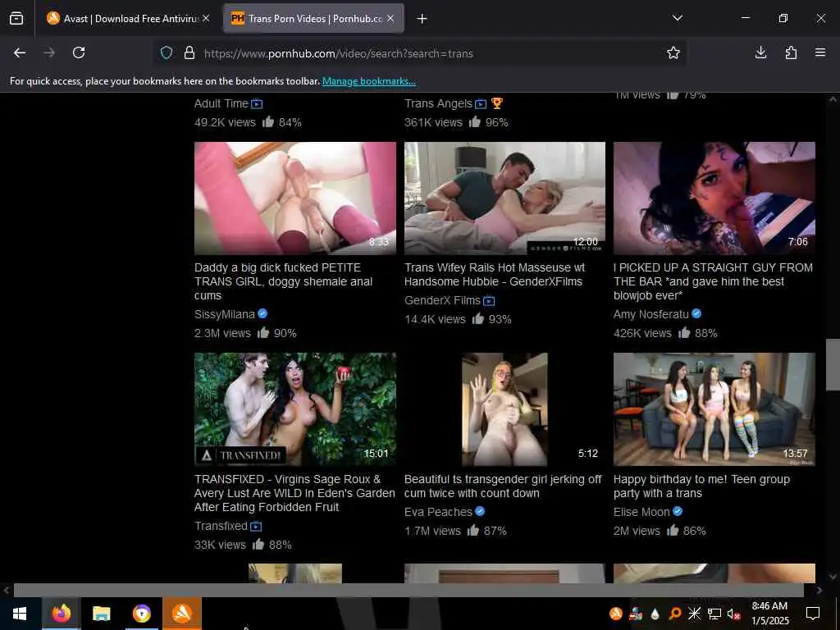Open the Eva Peaches uploader link

[x=438, y=512]
